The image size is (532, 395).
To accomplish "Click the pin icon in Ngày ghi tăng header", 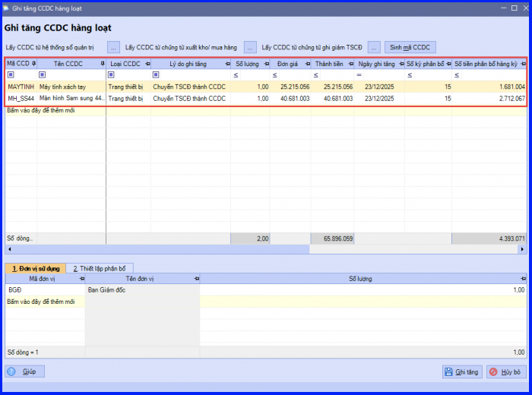I will coord(400,64).
